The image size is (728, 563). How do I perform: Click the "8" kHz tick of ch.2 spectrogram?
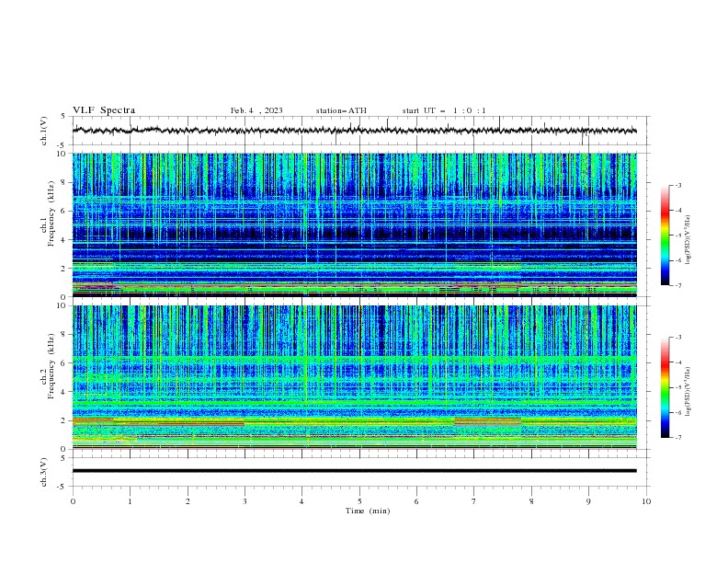(64, 335)
